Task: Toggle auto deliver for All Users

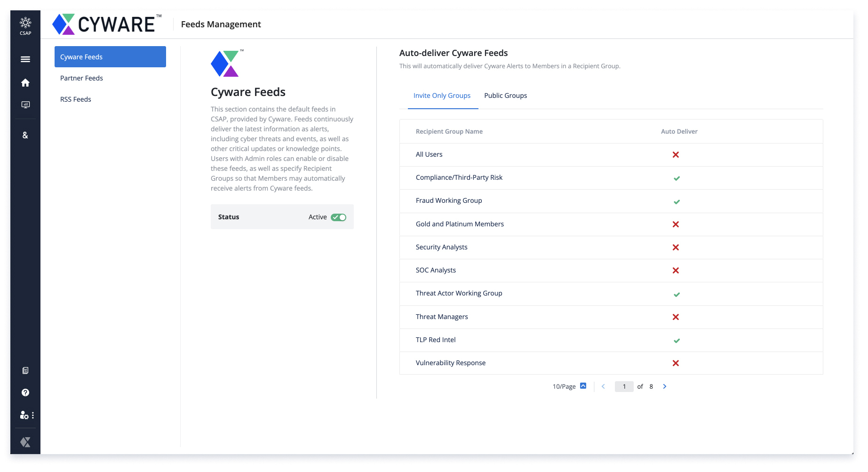Action: click(676, 155)
